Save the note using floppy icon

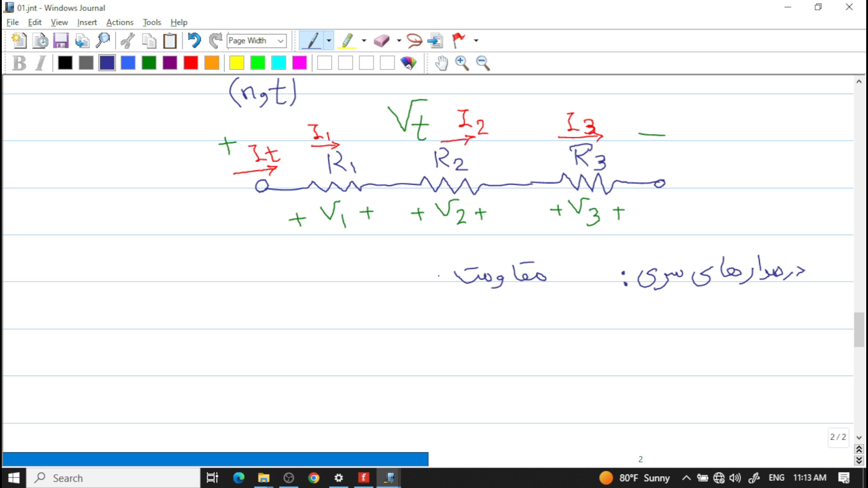click(61, 41)
